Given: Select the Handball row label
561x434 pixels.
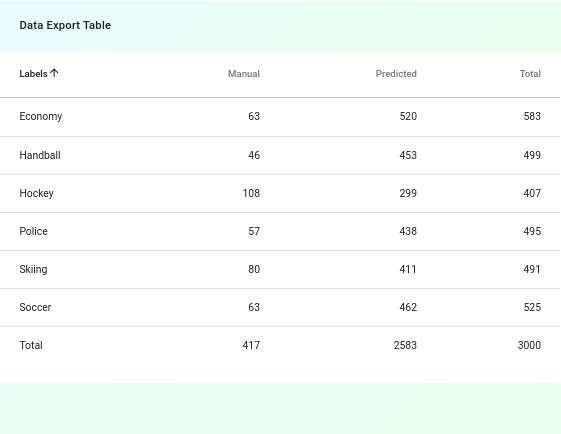Looking at the screenshot, I should click(40, 155).
